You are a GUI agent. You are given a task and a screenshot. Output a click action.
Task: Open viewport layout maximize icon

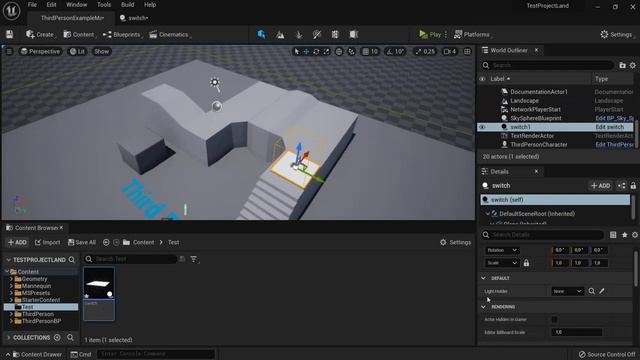(467, 51)
